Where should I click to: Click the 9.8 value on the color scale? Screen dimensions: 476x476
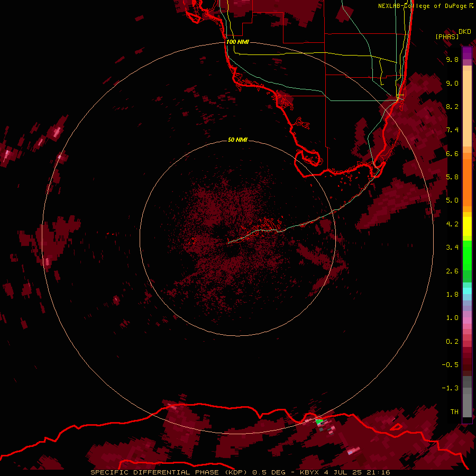[x=452, y=59]
